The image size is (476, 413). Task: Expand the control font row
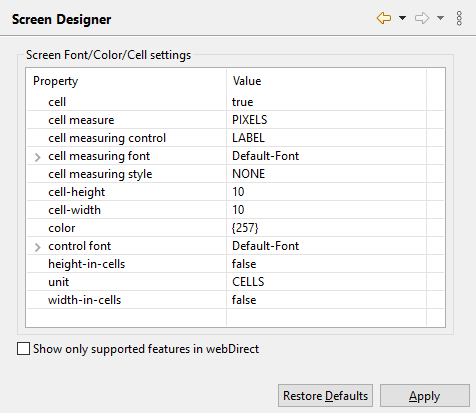click(x=38, y=247)
